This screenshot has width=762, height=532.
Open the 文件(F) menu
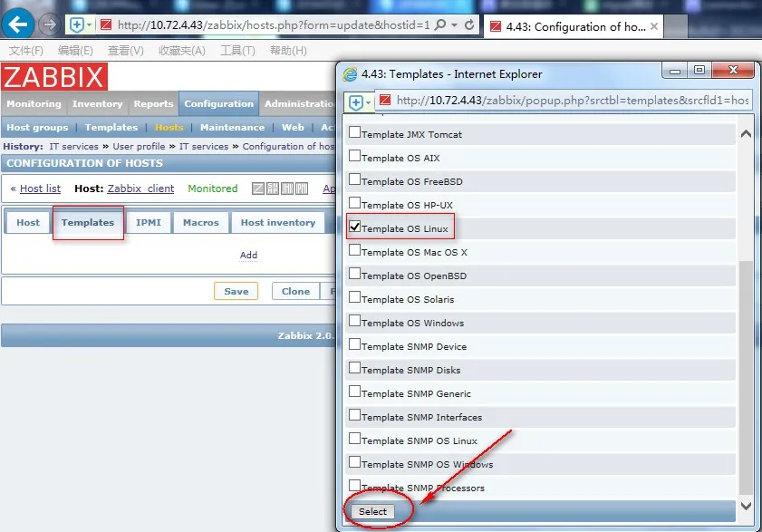pyautogui.click(x=26, y=51)
